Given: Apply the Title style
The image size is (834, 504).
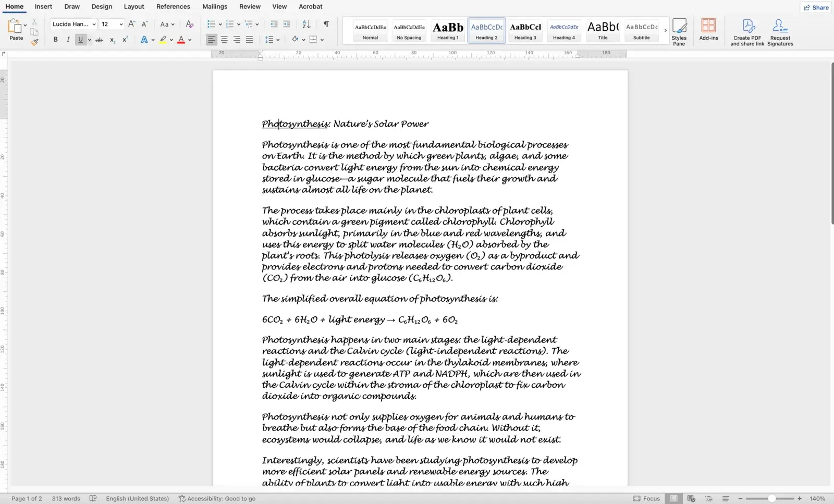Looking at the screenshot, I should pyautogui.click(x=603, y=31).
